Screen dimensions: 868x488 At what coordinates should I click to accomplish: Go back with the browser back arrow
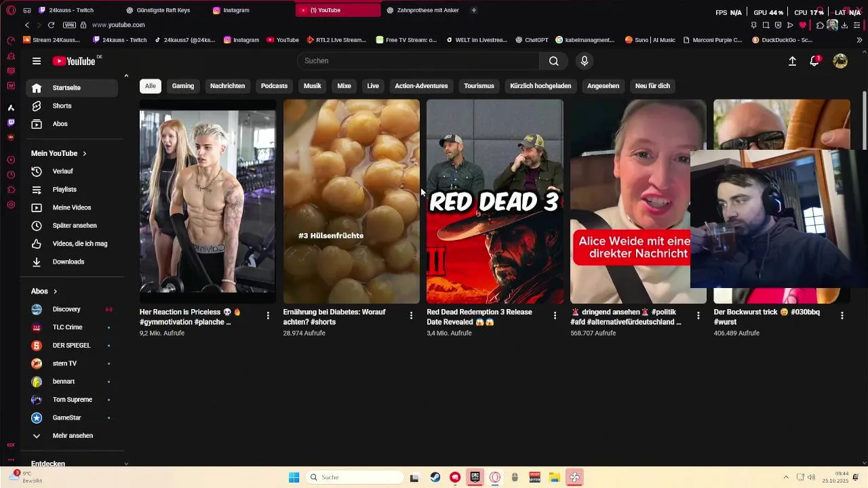coord(27,25)
